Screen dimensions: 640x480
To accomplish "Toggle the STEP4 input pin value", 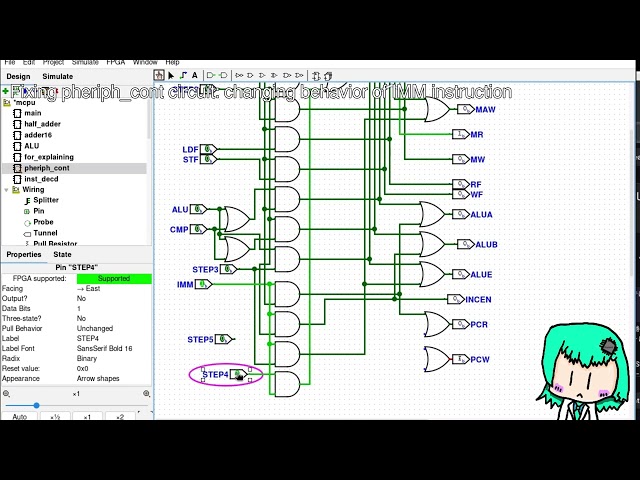I will (238, 374).
